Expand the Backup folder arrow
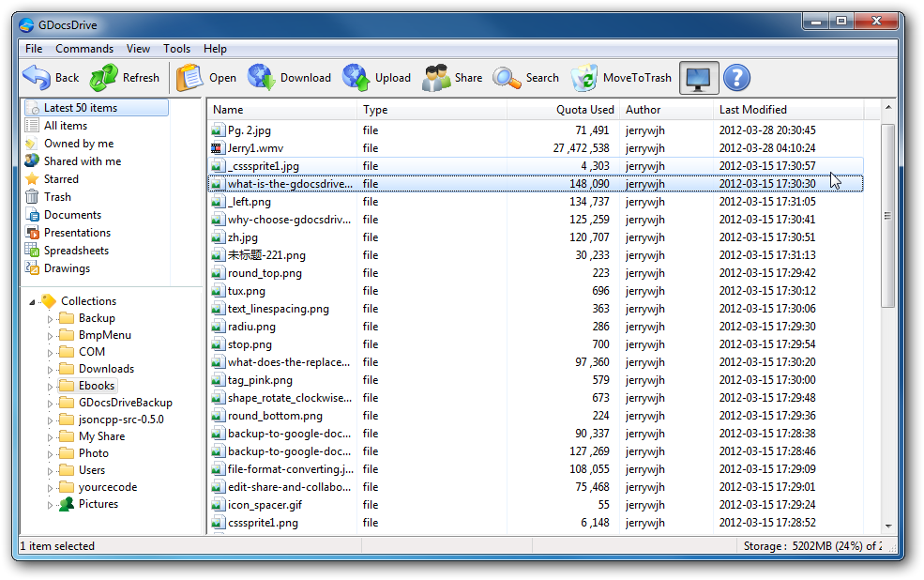The image size is (924, 580). point(50,319)
